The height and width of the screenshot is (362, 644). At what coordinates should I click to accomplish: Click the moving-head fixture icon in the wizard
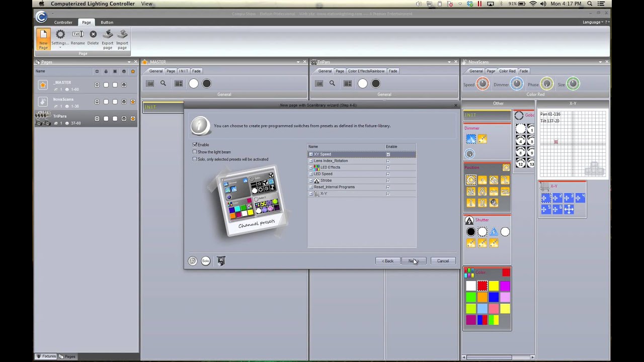pos(221,260)
